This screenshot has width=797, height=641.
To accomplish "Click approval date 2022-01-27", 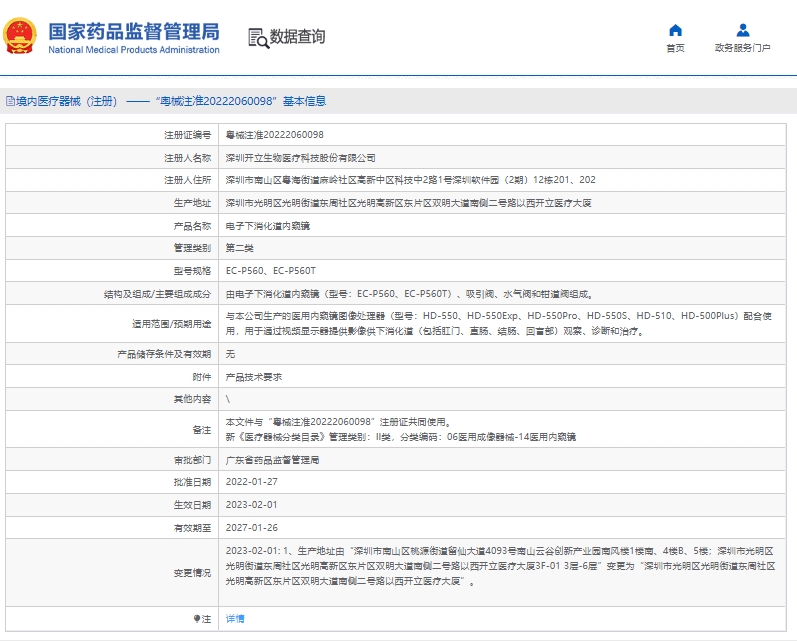I will [252, 482].
